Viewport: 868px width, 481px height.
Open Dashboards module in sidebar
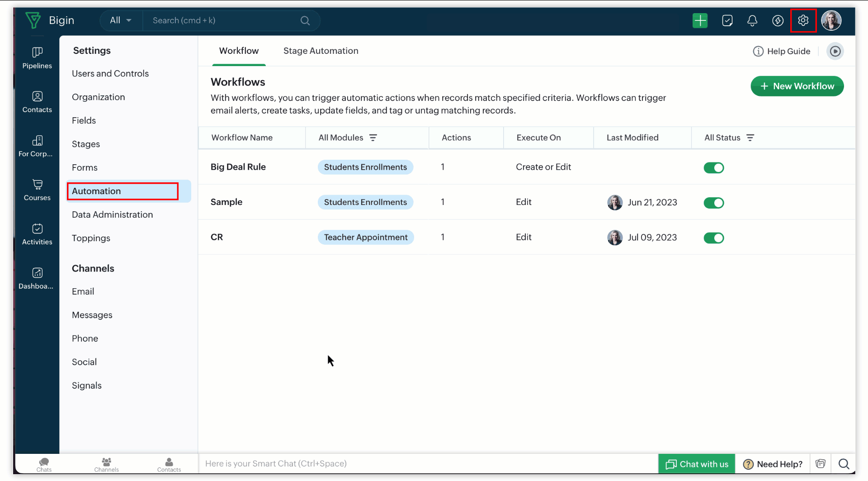pos(37,278)
